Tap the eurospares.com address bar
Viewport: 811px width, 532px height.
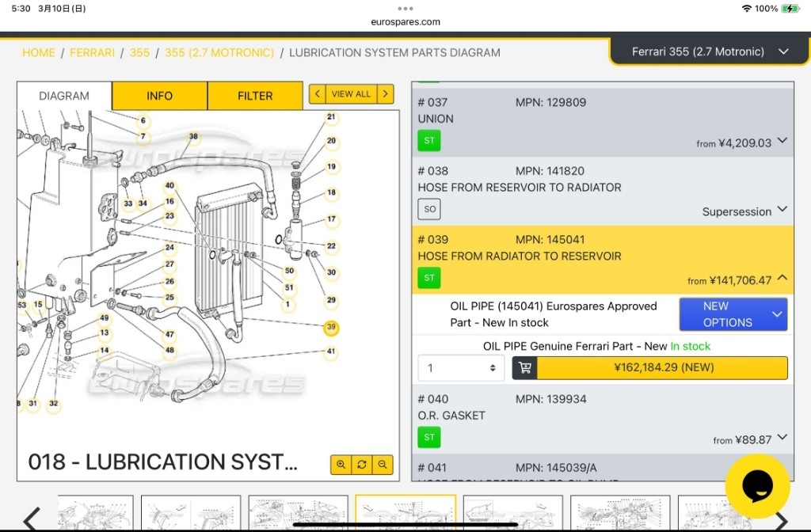pyautogui.click(x=405, y=21)
